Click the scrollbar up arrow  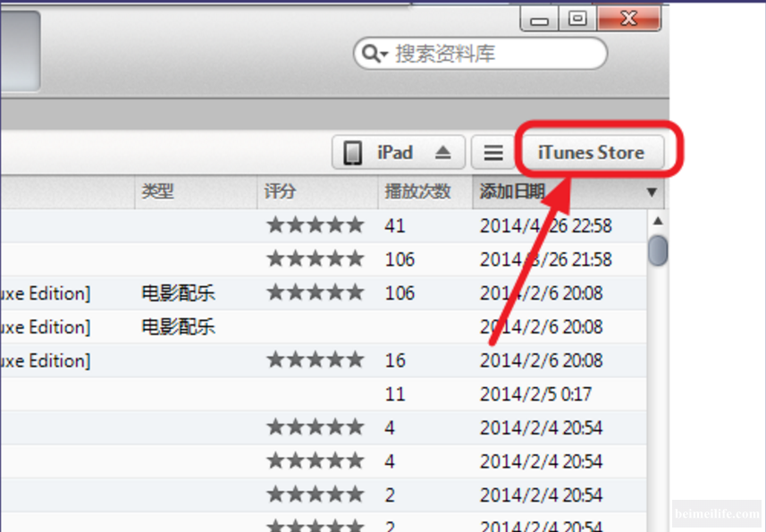point(658,221)
